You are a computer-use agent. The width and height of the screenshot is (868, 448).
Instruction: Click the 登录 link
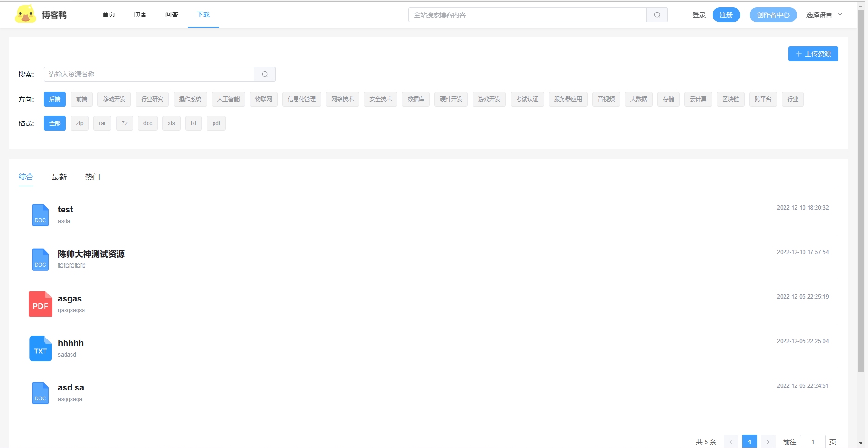[x=699, y=15]
